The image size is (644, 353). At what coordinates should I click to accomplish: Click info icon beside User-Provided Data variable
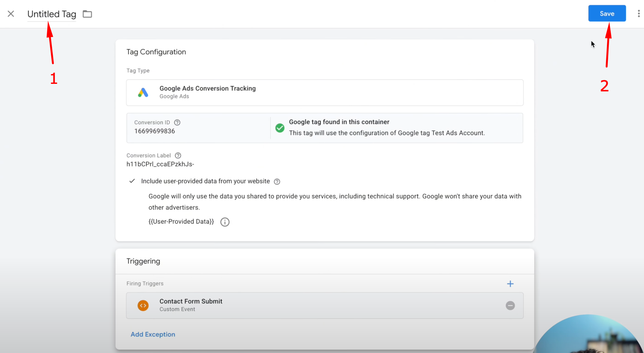coord(225,222)
